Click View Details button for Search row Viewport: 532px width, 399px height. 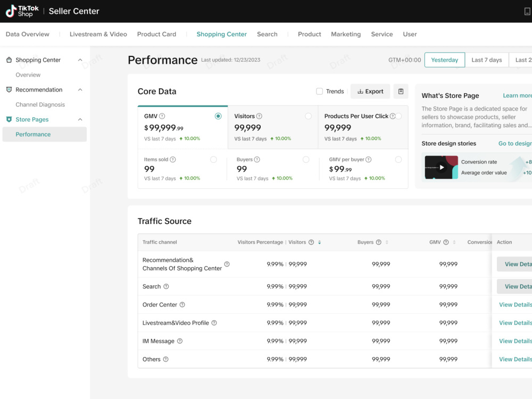pyautogui.click(x=514, y=286)
